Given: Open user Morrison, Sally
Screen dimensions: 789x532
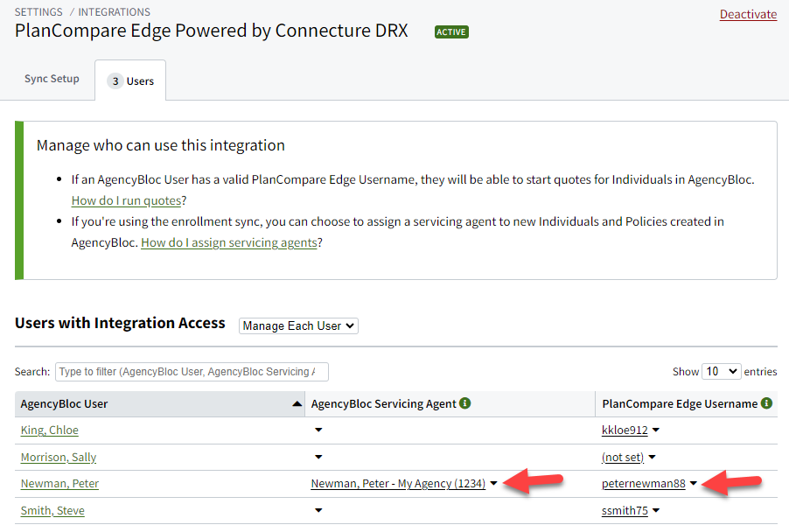Looking at the screenshot, I should pyautogui.click(x=59, y=457).
